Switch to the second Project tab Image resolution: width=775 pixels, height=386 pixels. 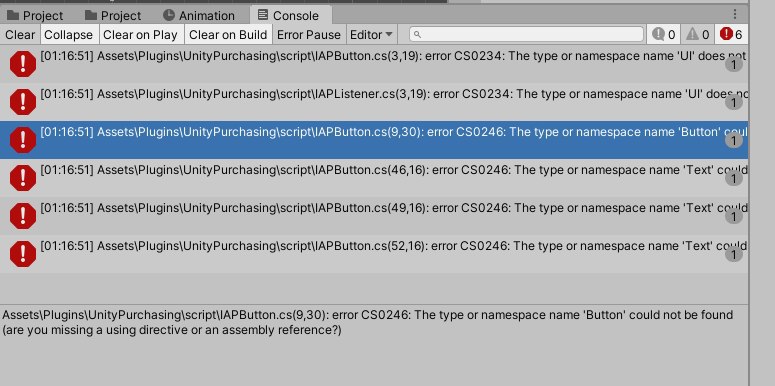pos(113,15)
